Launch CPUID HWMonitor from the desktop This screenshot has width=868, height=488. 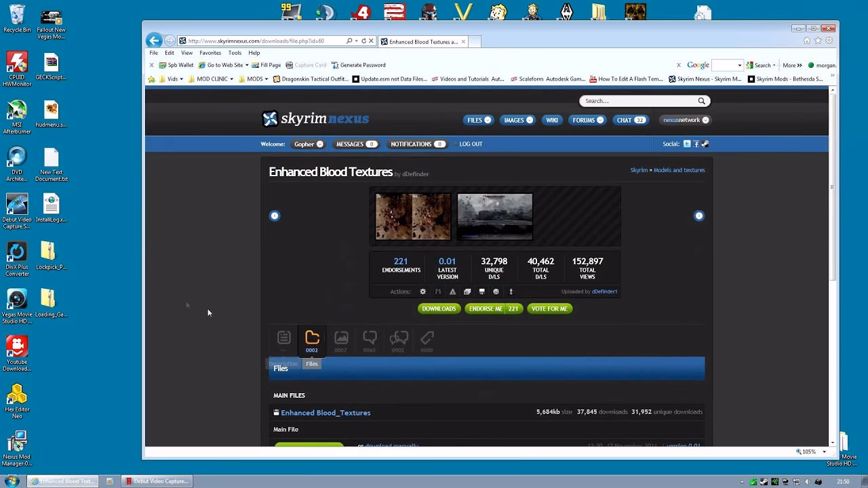point(17,68)
